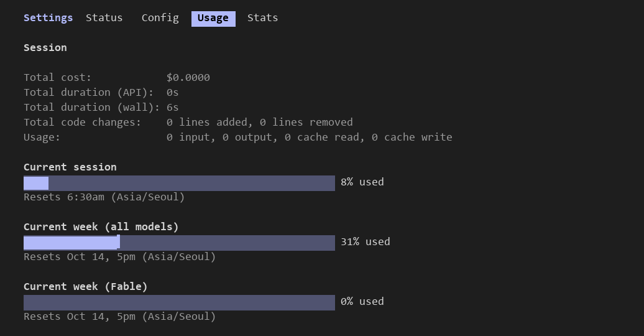Click the Settings heading label
This screenshot has width=644, height=336.
(48, 18)
